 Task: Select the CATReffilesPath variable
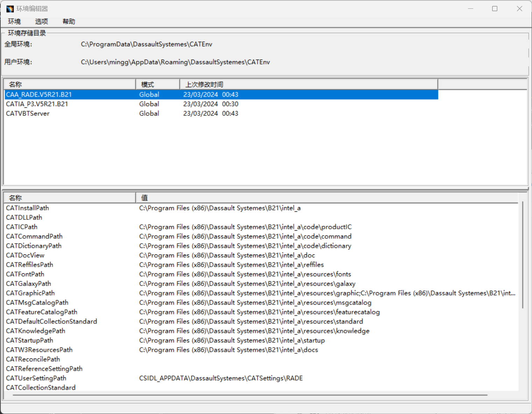pyautogui.click(x=29, y=265)
